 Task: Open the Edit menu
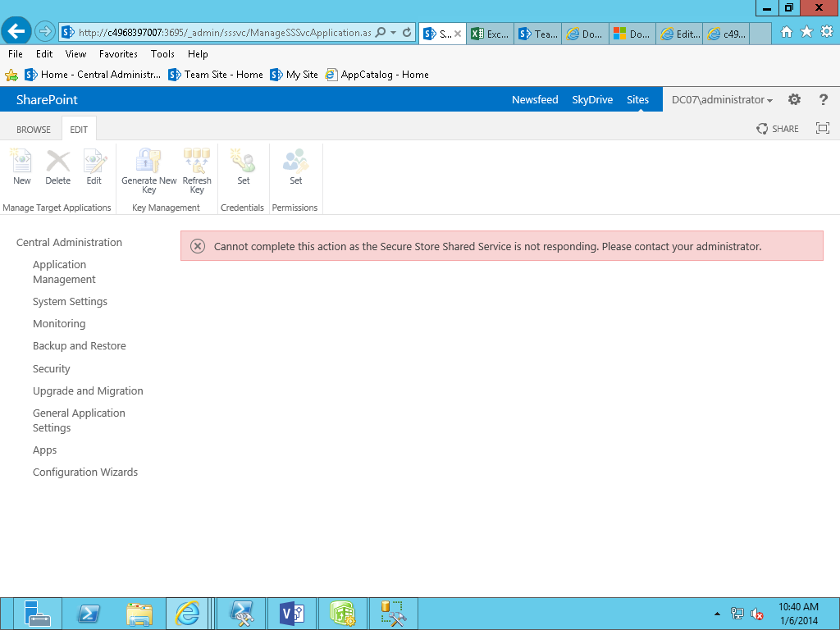pos(44,53)
